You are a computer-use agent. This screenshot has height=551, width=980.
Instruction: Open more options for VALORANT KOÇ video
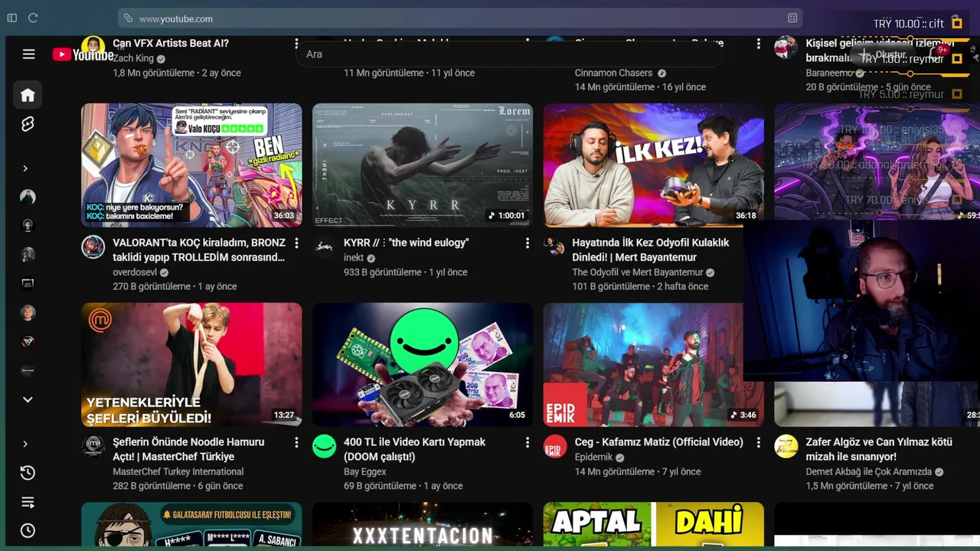296,243
